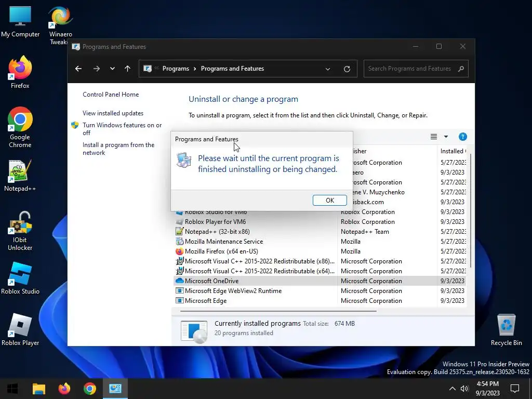Screen dimensions: 532x399
Task: Open the blue Help question mark
Action: 462,137
